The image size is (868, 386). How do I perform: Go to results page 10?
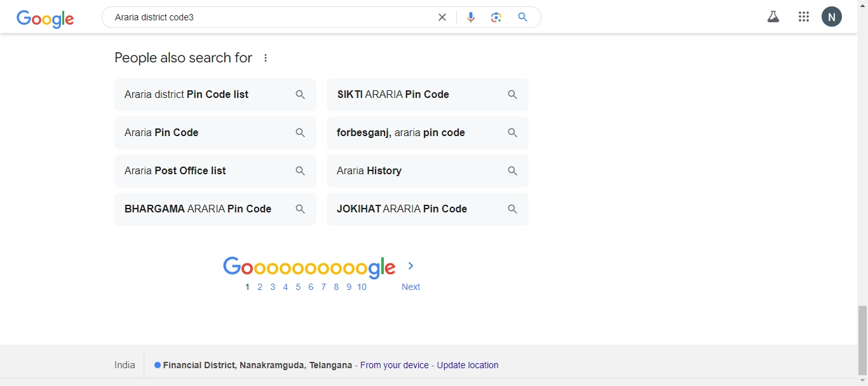(362, 287)
